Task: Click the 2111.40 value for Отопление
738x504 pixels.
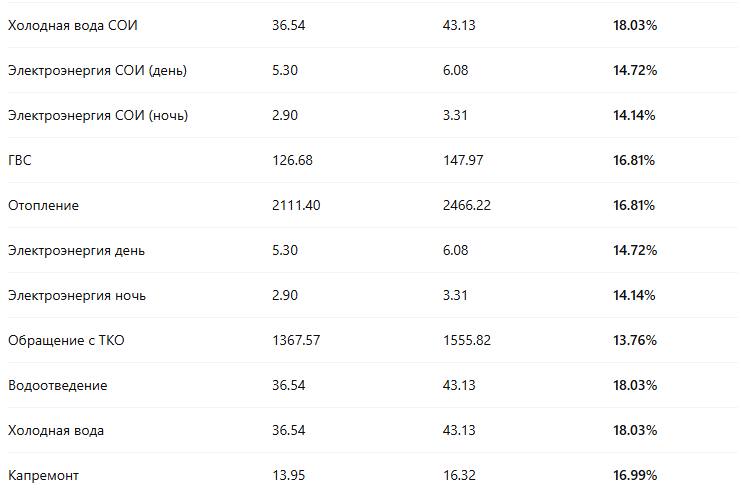Action: tap(296, 206)
